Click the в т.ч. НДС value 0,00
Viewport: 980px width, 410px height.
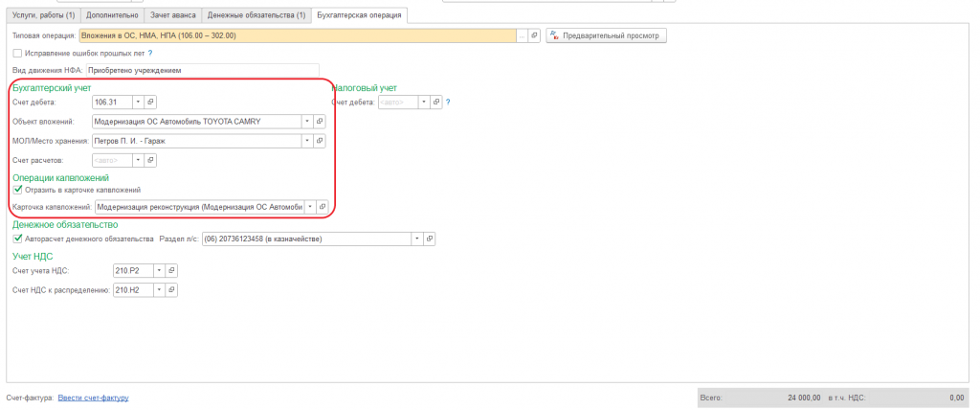pos(956,398)
